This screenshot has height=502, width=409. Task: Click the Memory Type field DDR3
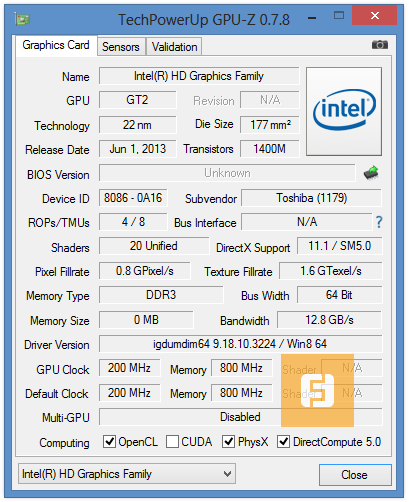point(161,295)
